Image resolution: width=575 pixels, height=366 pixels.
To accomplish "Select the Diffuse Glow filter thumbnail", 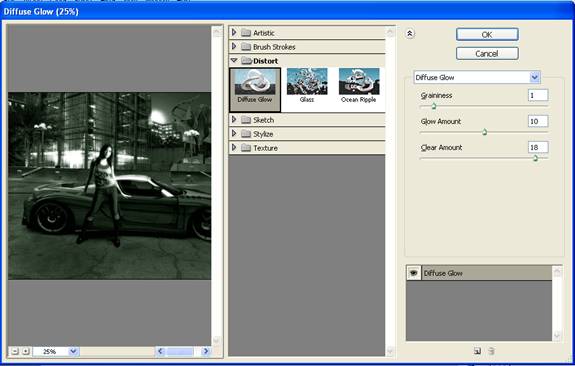I will [255, 89].
